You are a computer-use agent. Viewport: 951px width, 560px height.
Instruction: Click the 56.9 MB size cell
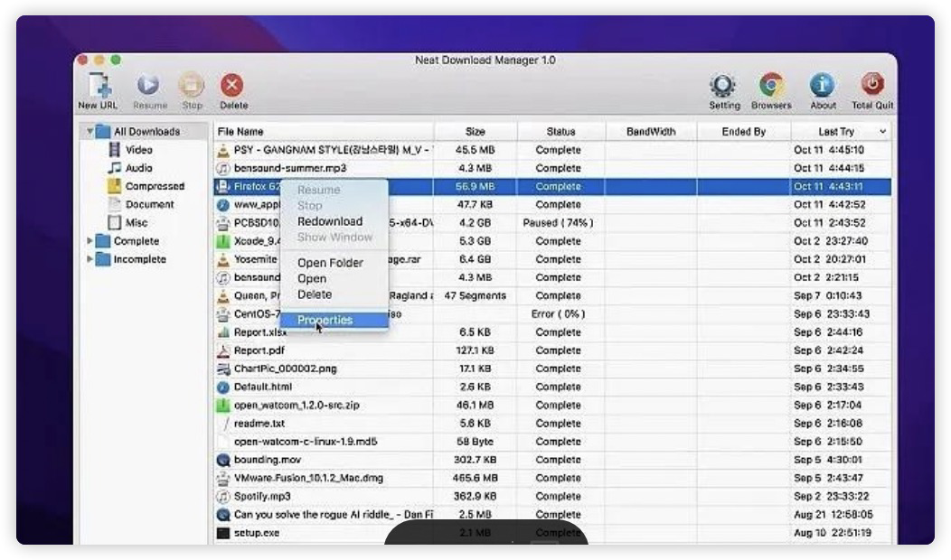[x=475, y=186]
